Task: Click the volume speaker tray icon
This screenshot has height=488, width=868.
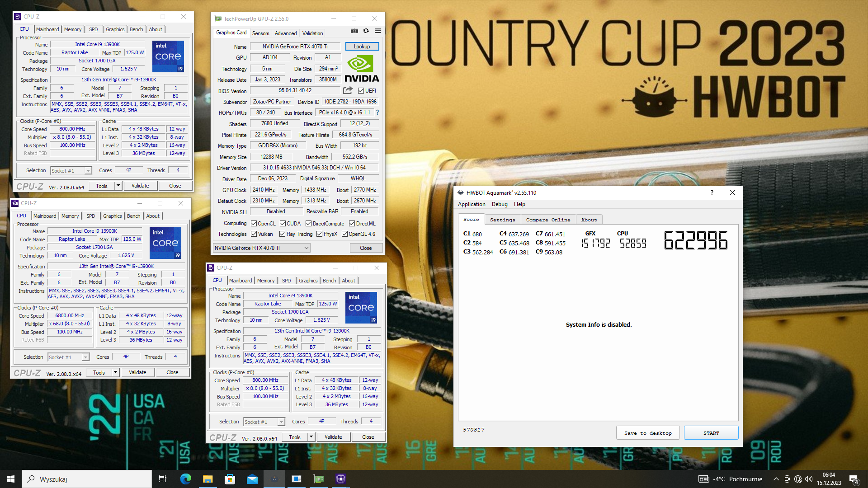Action: [x=809, y=479]
